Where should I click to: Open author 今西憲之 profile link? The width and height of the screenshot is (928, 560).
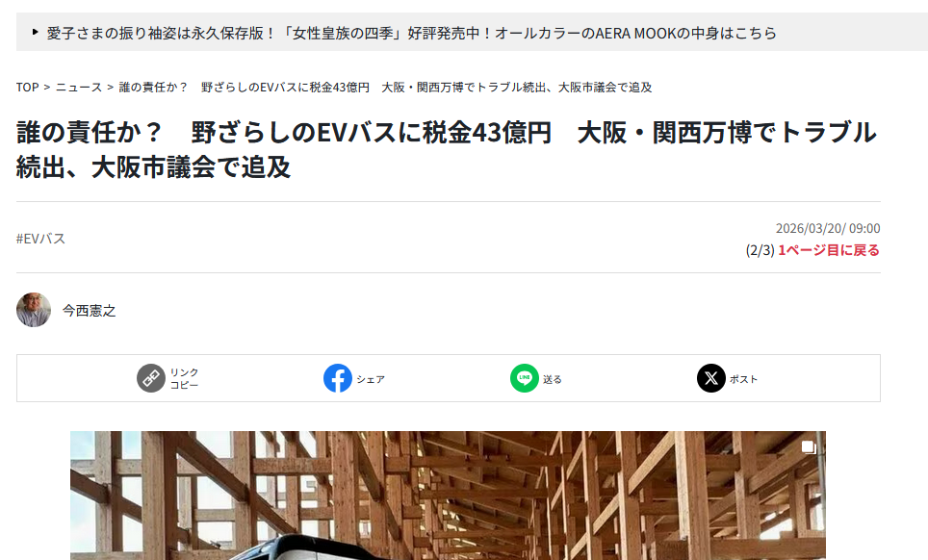tap(90, 311)
